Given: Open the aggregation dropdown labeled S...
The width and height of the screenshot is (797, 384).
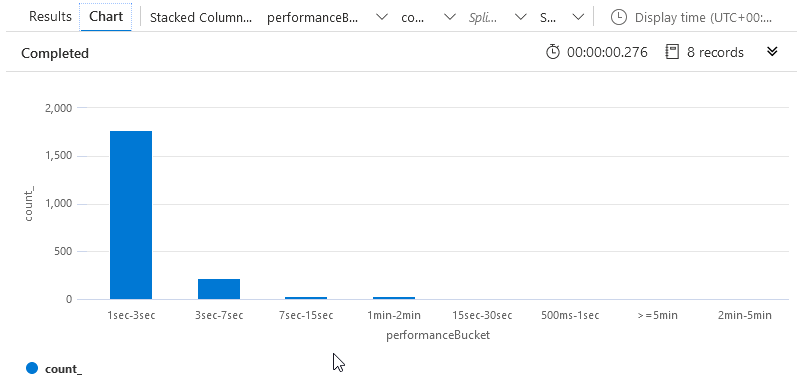Looking at the screenshot, I should 561,17.
